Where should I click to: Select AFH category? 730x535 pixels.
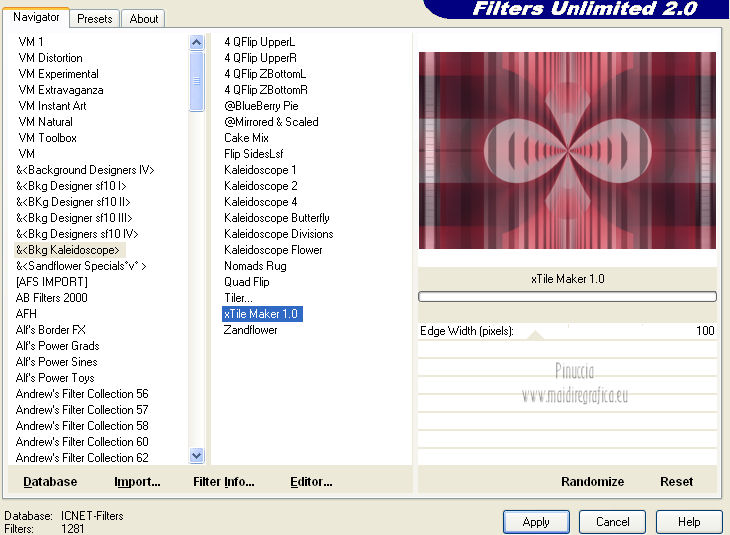[x=26, y=314]
